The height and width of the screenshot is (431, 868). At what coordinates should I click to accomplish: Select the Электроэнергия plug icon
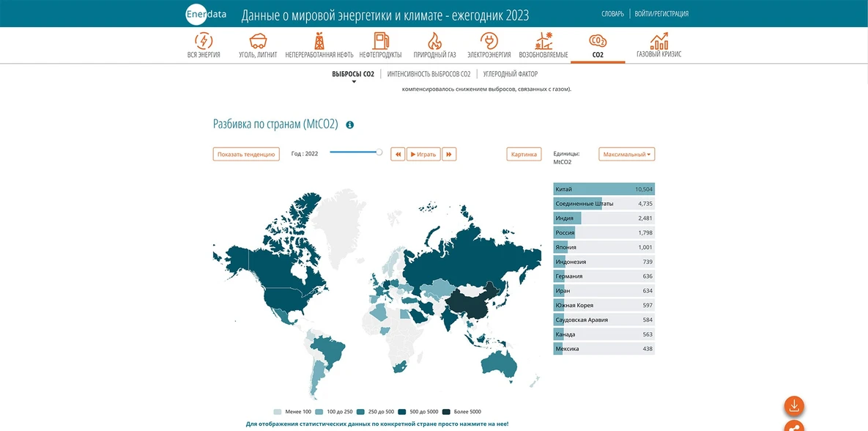[489, 40]
